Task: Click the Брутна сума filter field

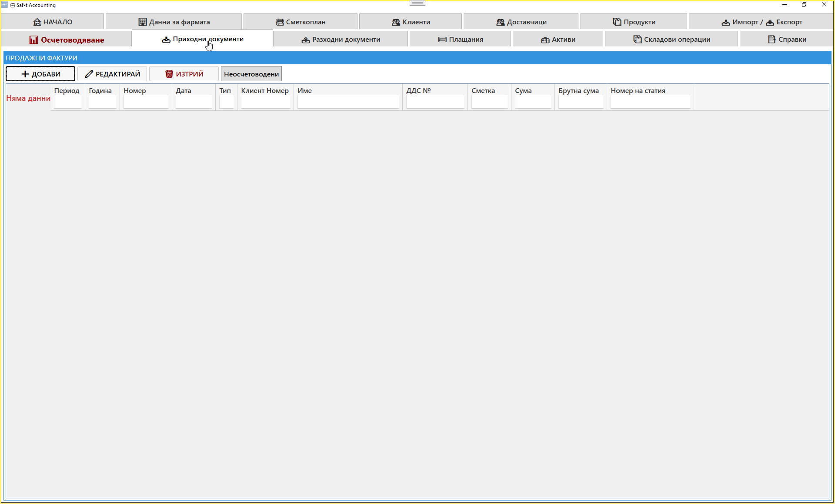Action: [x=581, y=102]
